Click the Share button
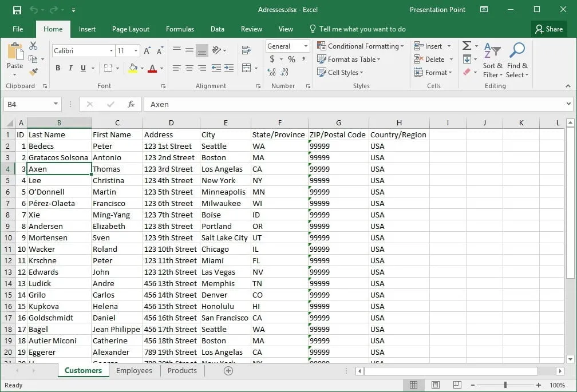The image size is (577, 392). 549,29
